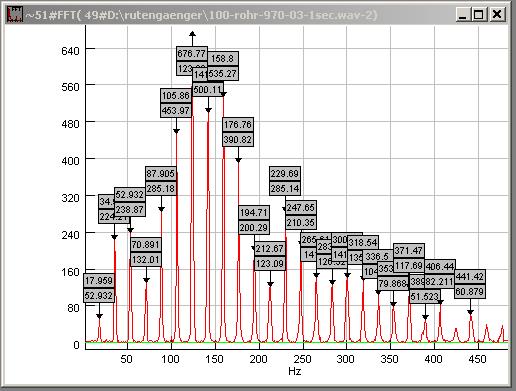Select the 105.86 peak frequency label
This screenshot has height=391, width=516.
[x=176, y=96]
